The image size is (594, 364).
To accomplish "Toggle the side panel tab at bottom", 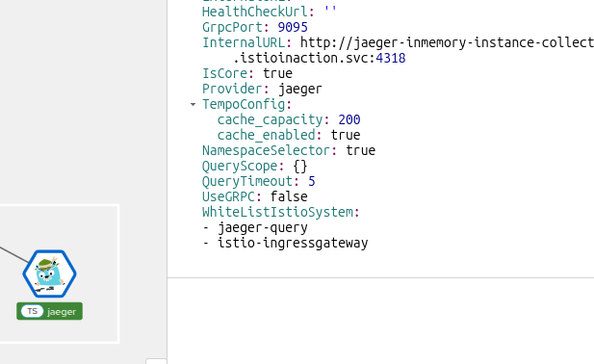I will 156,361.
